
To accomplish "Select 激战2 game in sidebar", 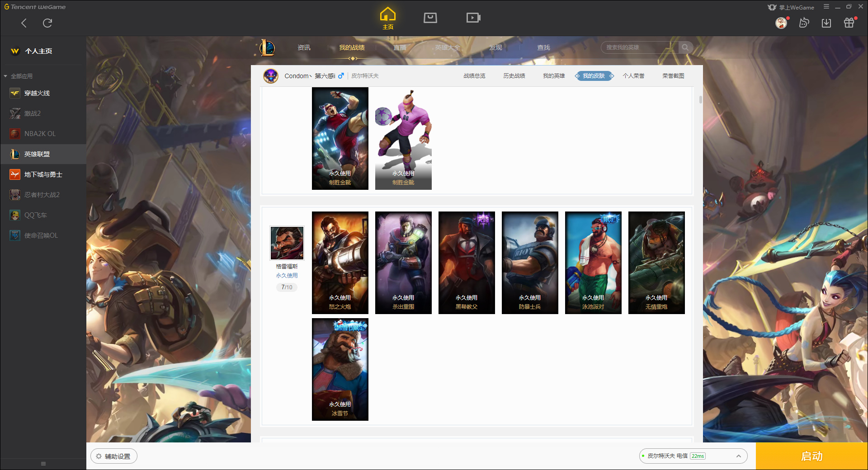I will pos(43,113).
